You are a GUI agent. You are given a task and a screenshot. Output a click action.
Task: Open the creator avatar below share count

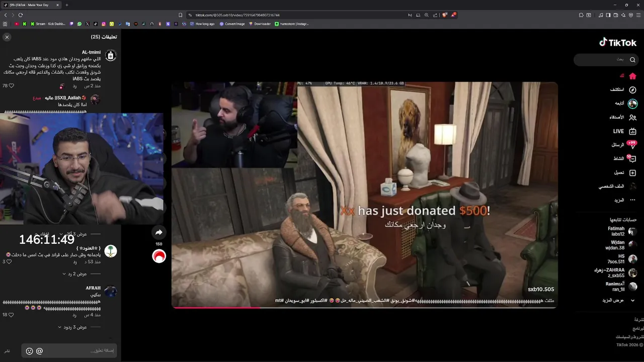tap(159, 256)
